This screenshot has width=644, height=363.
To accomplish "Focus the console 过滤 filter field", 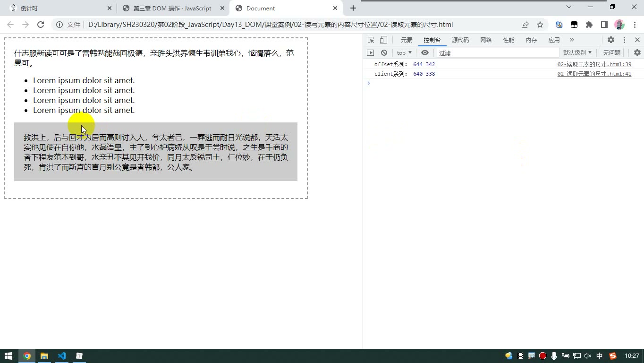I will click(498, 53).
